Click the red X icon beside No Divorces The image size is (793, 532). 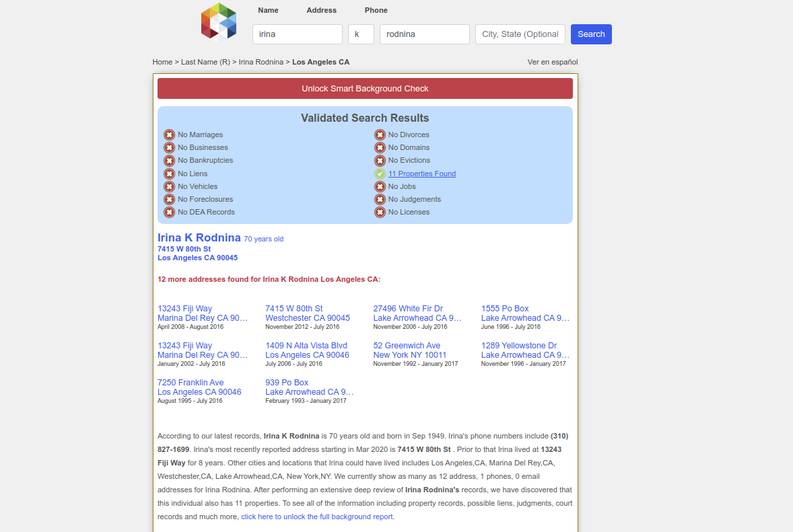tap(380, 135)
